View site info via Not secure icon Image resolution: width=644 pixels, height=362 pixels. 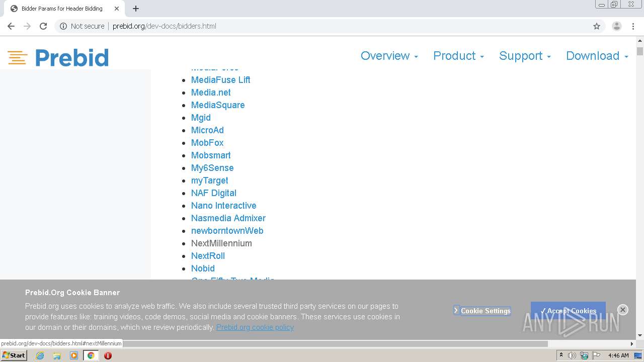pos(63,26)
